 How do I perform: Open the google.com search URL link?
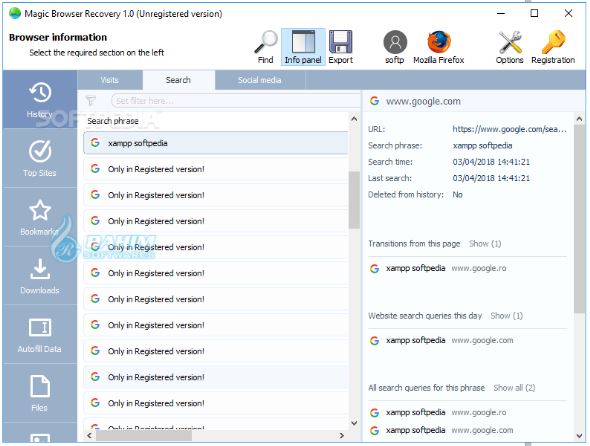coord(509,129)
